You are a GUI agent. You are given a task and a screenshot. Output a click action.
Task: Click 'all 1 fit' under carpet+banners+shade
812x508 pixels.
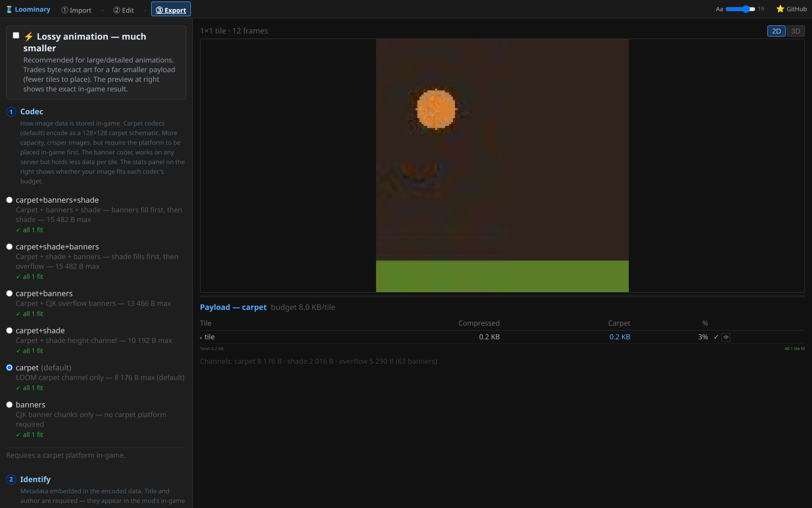click(29, 230)
